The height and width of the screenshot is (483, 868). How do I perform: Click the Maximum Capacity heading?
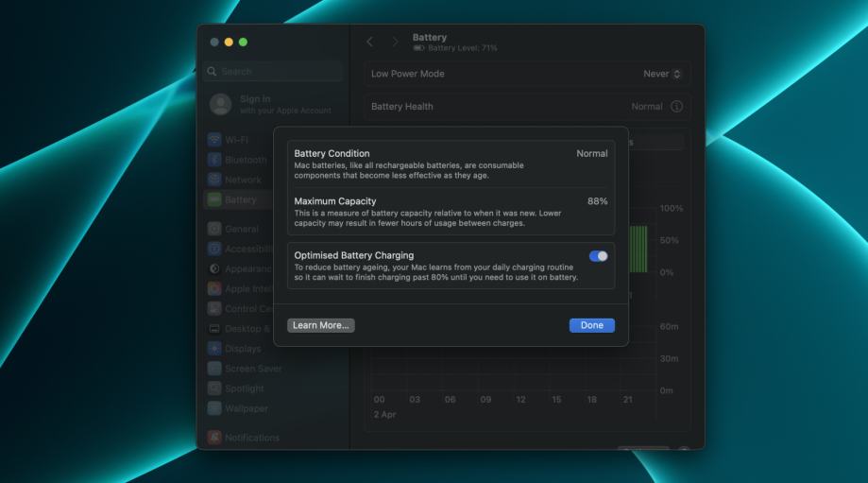pos(335,201)
